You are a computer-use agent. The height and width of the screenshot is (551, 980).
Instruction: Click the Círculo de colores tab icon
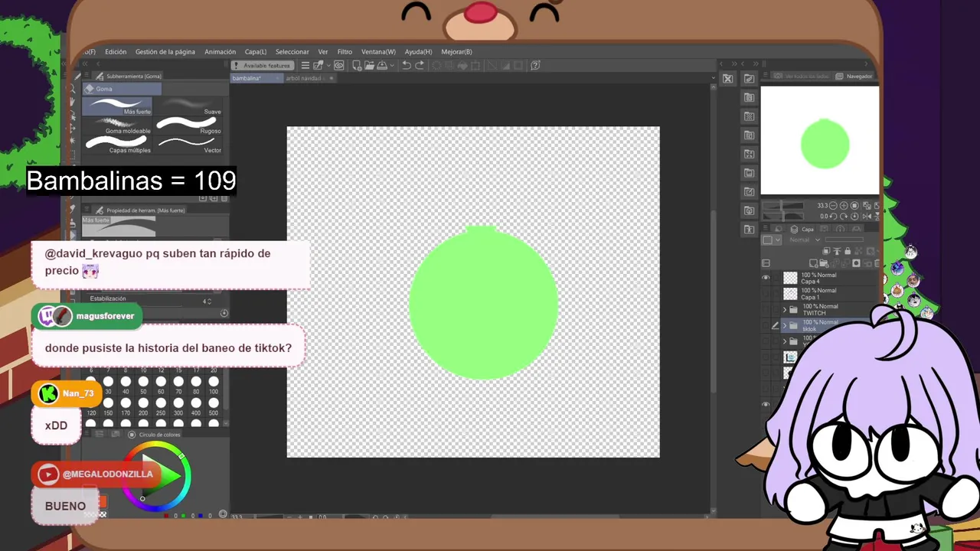click(132, 435)
